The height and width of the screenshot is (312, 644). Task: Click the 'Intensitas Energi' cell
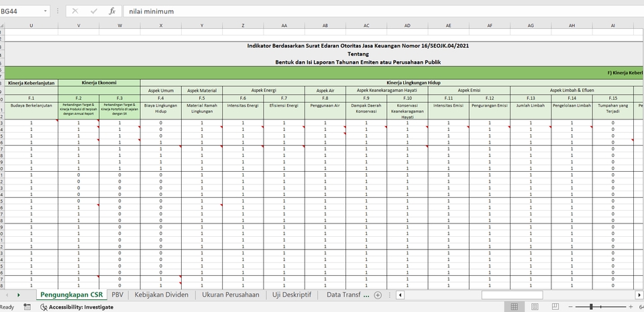coord(243,111)
